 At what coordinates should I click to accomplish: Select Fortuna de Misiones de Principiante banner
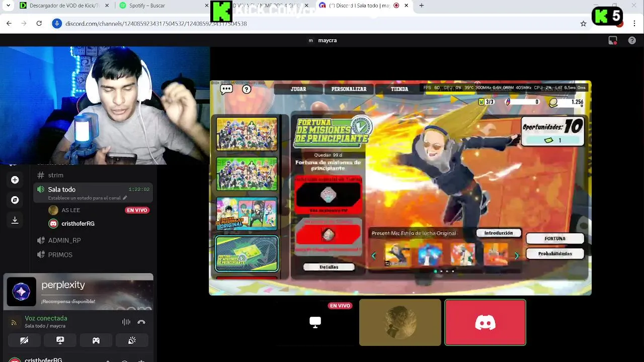pos(247,254)
